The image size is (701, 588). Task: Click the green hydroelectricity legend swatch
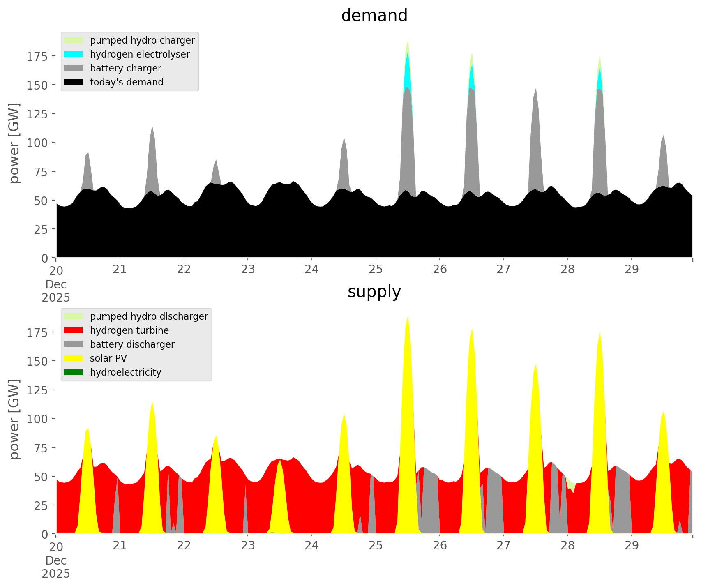tap(74, 372)
